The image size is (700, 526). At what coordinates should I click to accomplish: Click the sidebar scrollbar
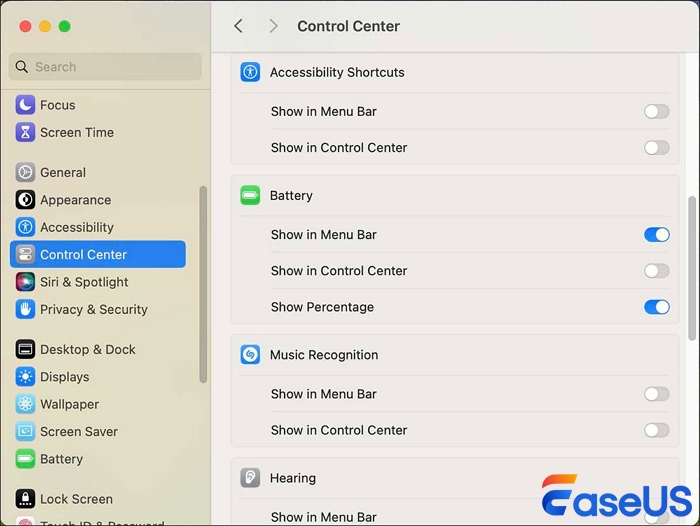coord(203,284)
